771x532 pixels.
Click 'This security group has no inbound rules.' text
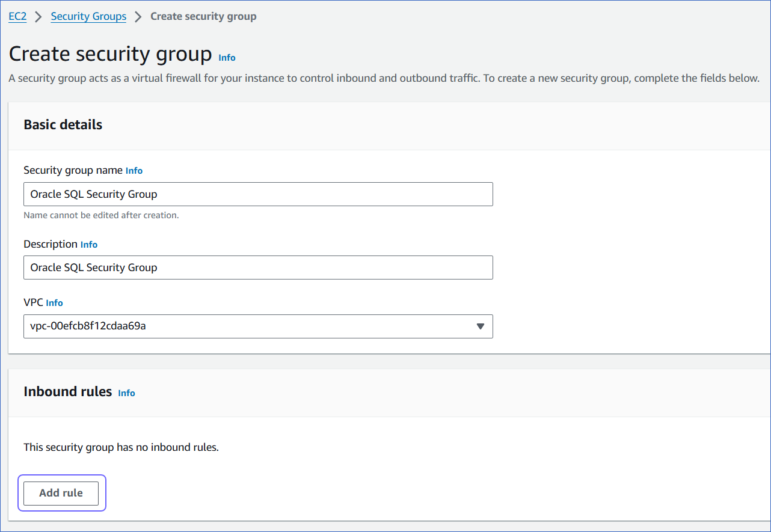tap(121, 447)
